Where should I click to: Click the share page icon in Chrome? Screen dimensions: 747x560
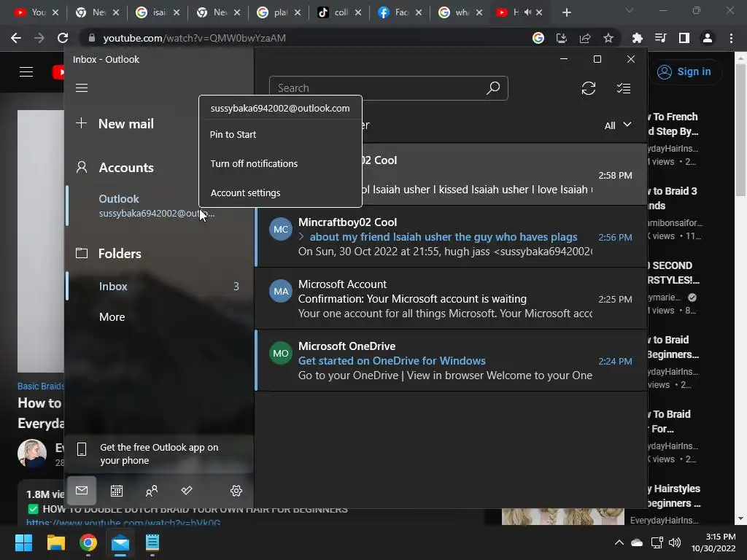585,38
